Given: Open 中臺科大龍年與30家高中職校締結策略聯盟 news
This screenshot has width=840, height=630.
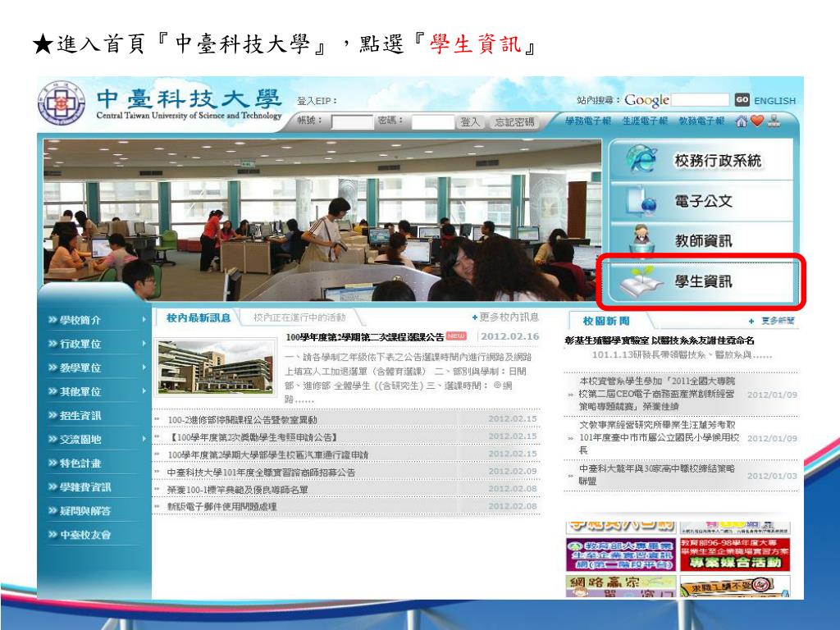Looking at the screenshot, I should point(657,475).
